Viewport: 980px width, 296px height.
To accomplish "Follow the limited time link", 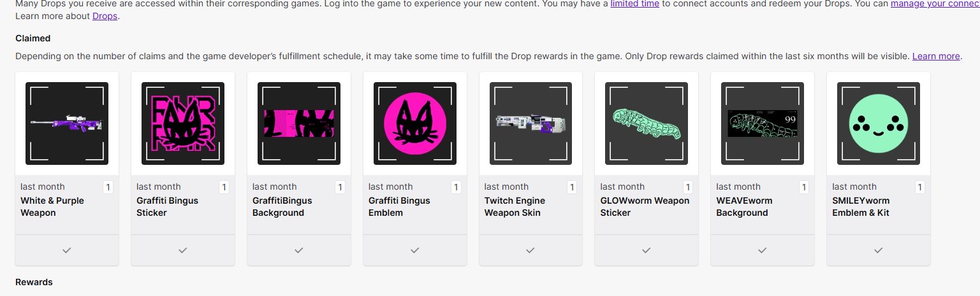I will pyautogui.click(x=634, y=4).
